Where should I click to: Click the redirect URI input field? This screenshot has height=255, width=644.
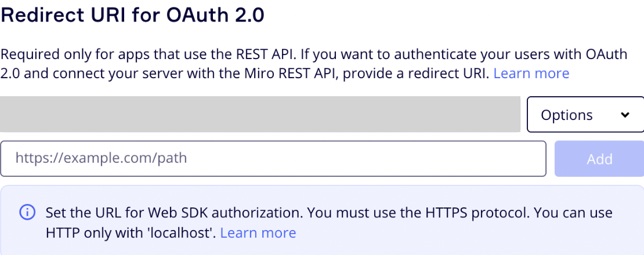(273, 159)
